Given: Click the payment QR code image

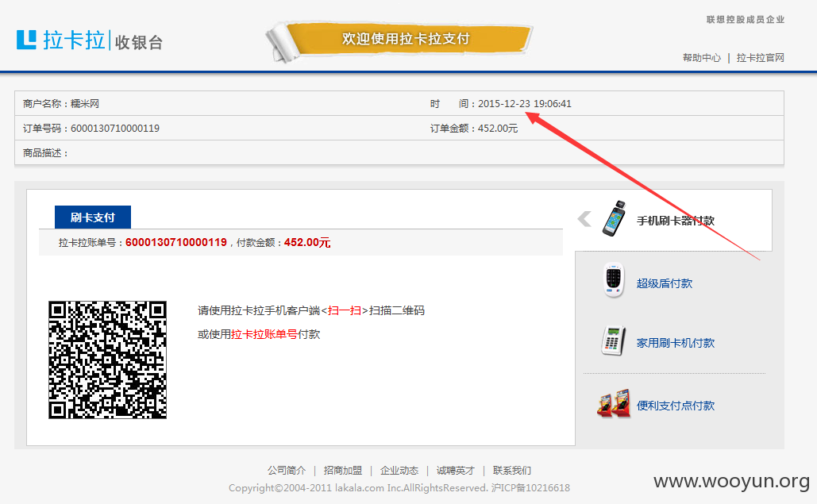Looking at the screenshot, I should (x=107, y=360).
